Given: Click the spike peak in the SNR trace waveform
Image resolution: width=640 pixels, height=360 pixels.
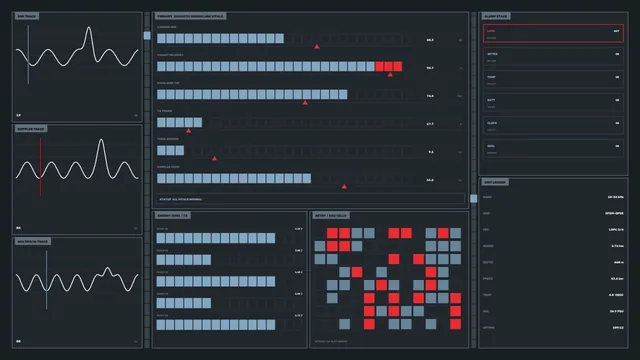Looking at the screenshot, I should point(89,28).
